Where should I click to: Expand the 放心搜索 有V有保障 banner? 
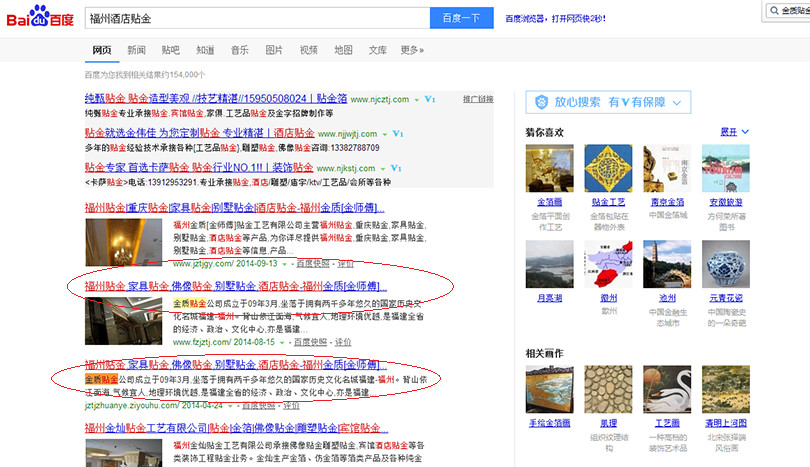608,102
